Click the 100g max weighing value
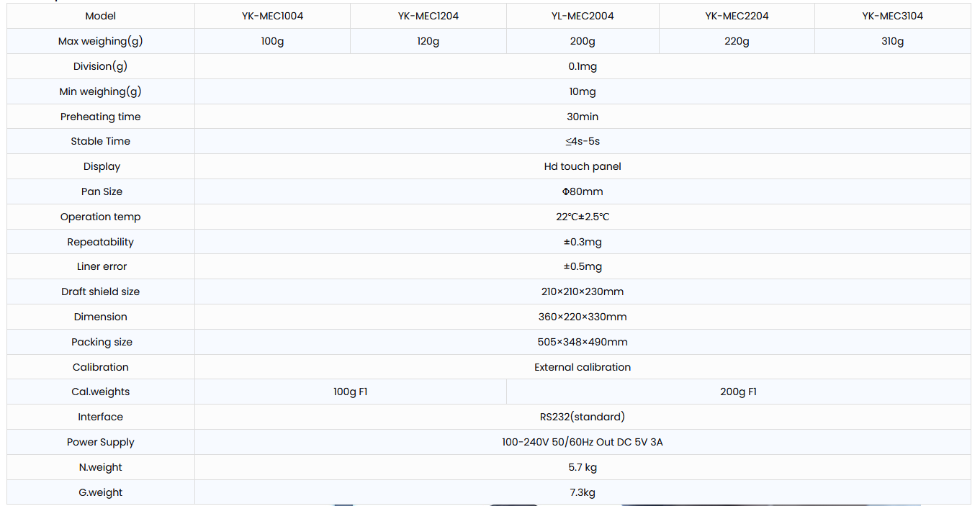 click(272, 41)
